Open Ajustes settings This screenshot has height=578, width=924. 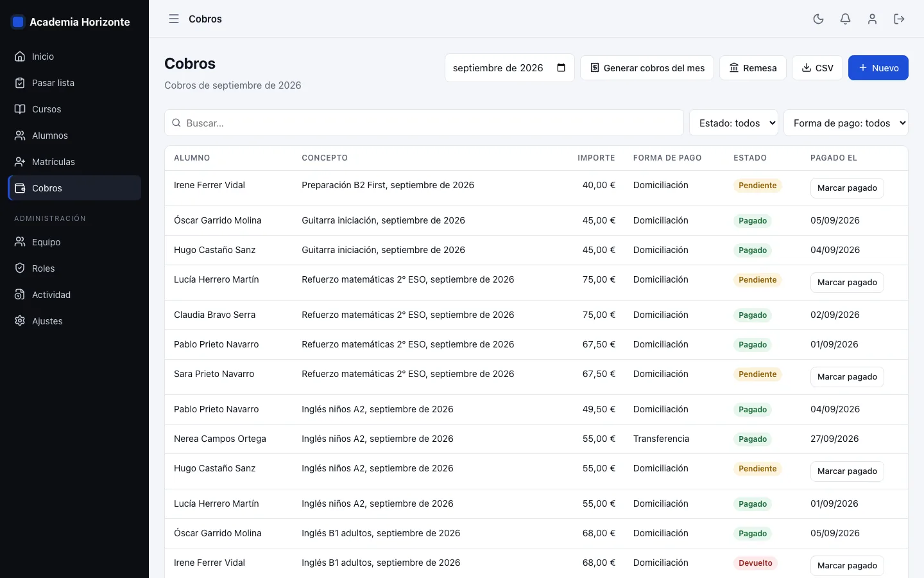74,321
